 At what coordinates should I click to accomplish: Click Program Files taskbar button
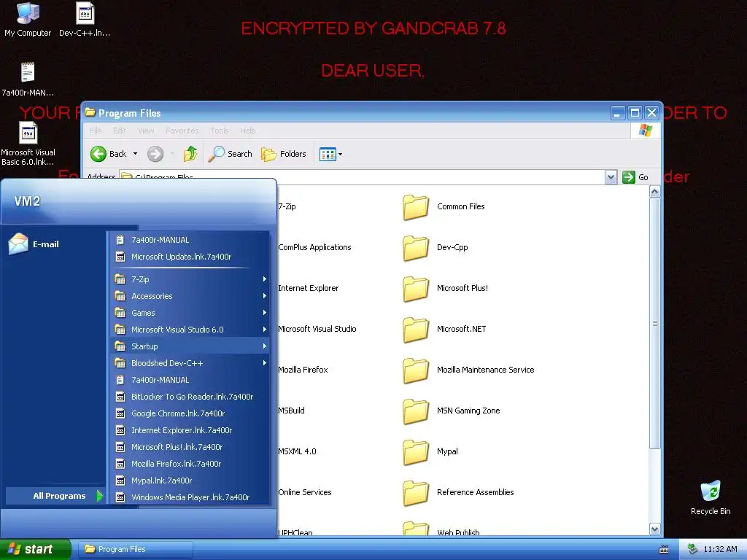pyautogui.click(x=135, y=549)
